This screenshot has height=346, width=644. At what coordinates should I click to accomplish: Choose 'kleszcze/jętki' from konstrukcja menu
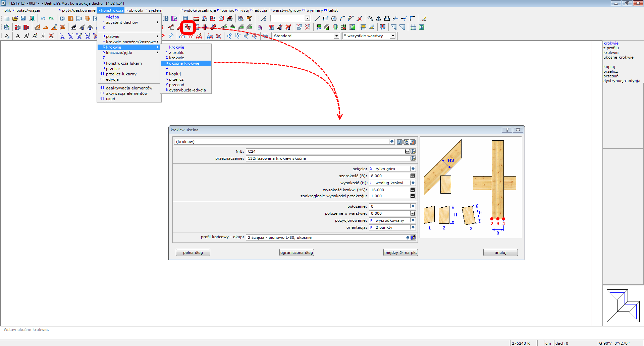tap(119, 53)
